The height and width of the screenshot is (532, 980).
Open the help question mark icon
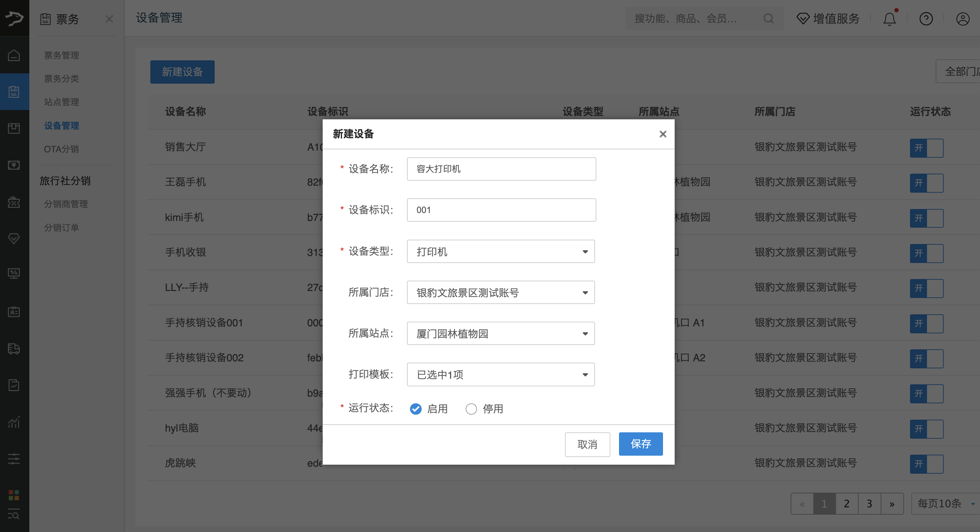[926, 19]
